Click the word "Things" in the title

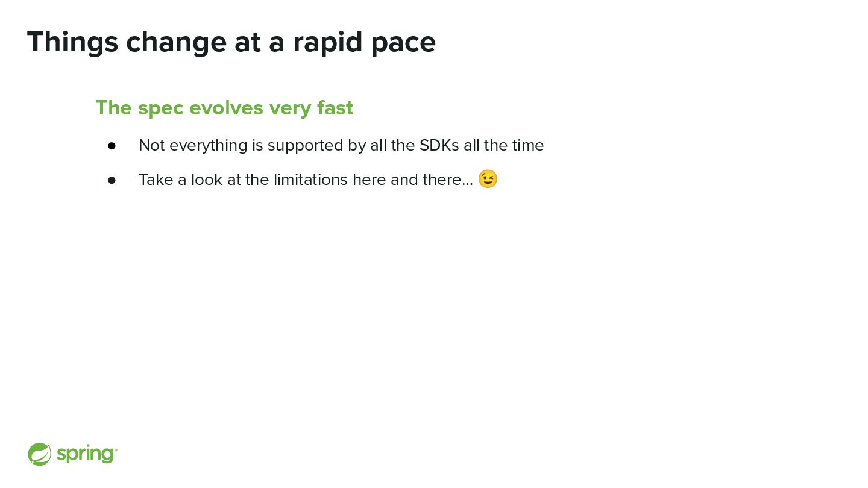[x=73, y=43]
